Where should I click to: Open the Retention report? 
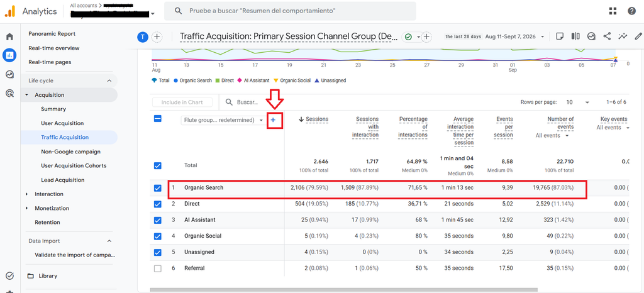pyautogui.click(x=47, y=223)
